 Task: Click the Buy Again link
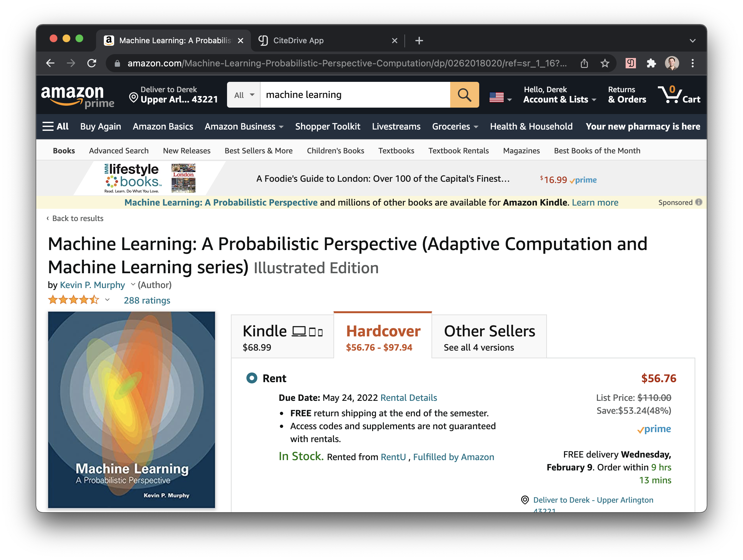(100, 127)
